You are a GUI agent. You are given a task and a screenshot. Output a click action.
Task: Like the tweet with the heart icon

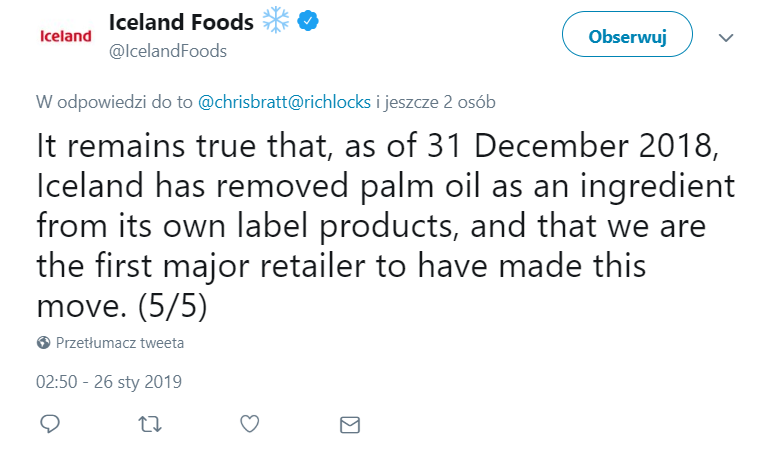[x=251, y=424]
